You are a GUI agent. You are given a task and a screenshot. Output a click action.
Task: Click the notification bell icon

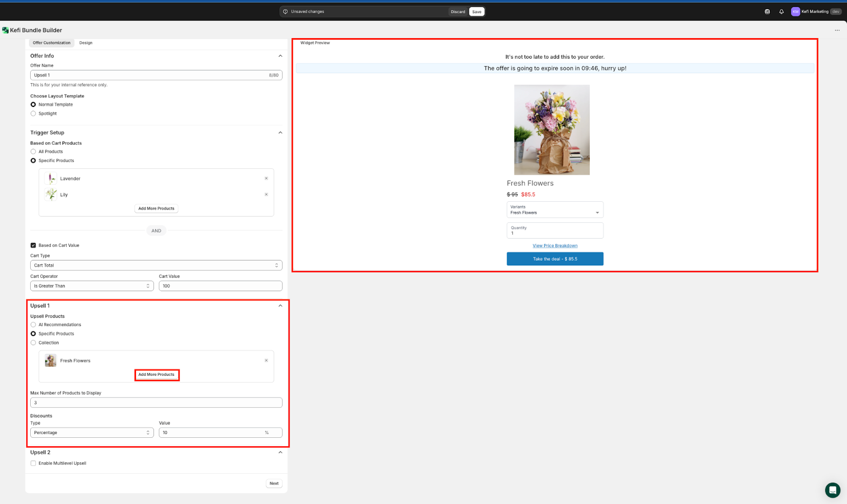[x=781, y=12]
